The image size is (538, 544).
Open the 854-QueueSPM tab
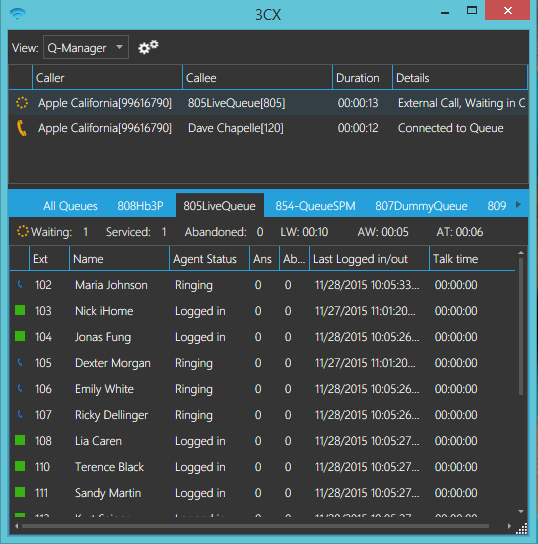point(315,206)
